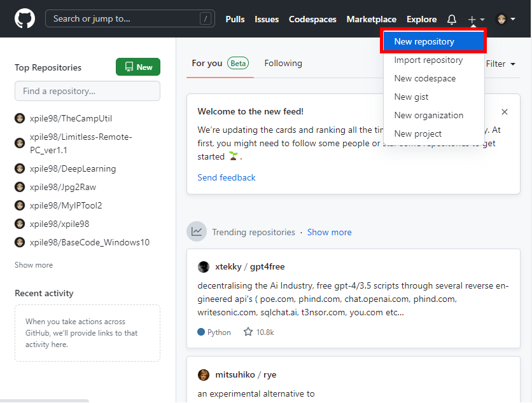Open xtekky avatar on gpt4free card
This screenshot has width=532, height=403.
(x=204, y=267)
